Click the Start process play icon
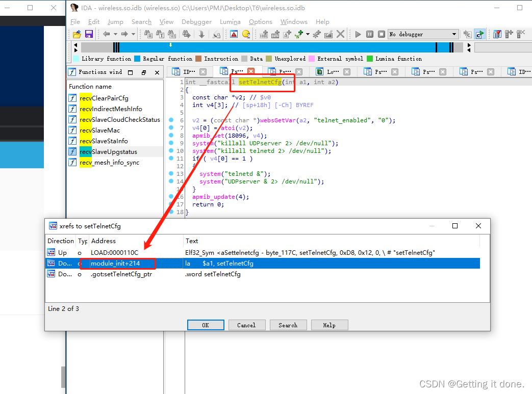532x394 pixels. [x=358, y=34]
